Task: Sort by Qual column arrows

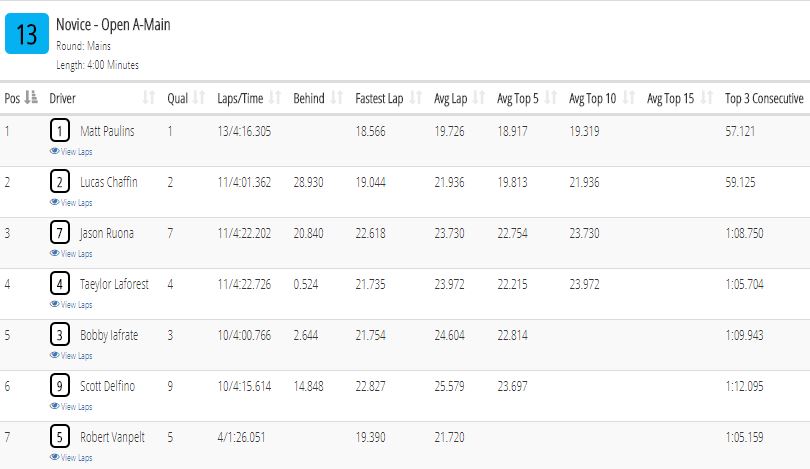Action: (x=199, y=97)
